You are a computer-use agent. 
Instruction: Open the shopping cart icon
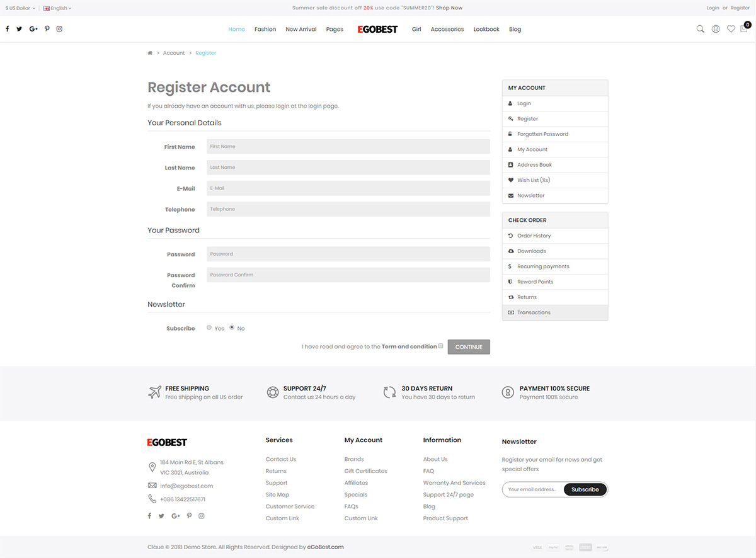pos(745,28)
